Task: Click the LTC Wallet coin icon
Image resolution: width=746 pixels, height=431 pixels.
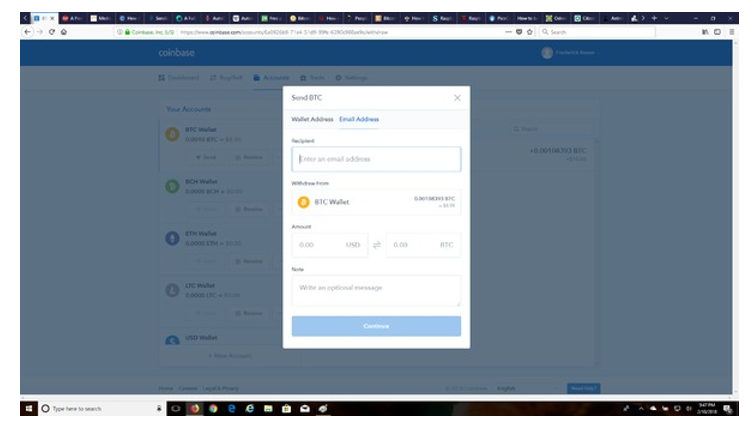Action: (x=172, y=290)
